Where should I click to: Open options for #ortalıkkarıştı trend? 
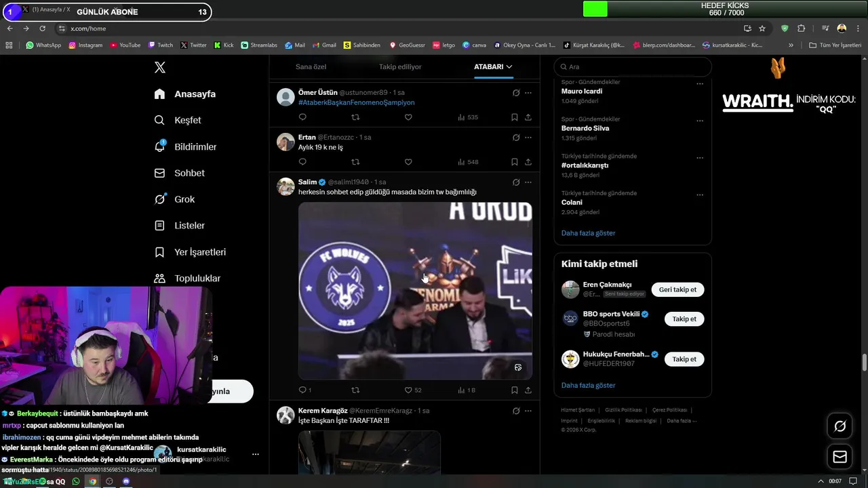tap(700, 158)
